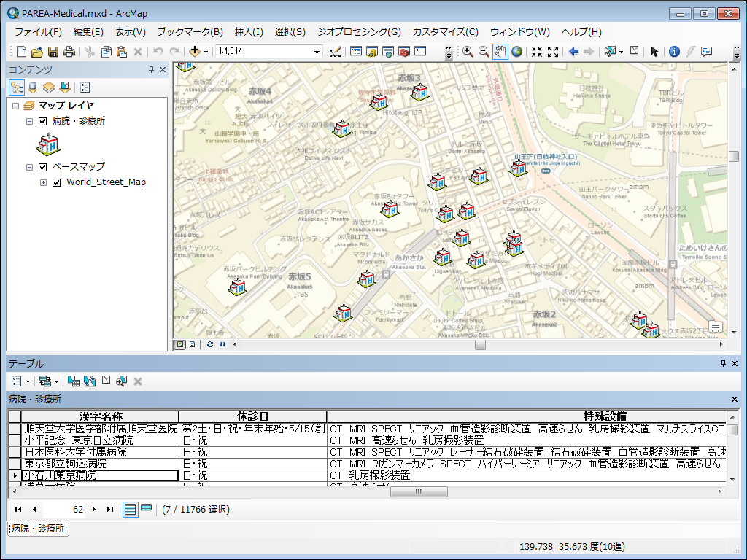Collapse 病院・診療所 layer legend
Viewport: 747px width, 560px height.
[29, 122]
